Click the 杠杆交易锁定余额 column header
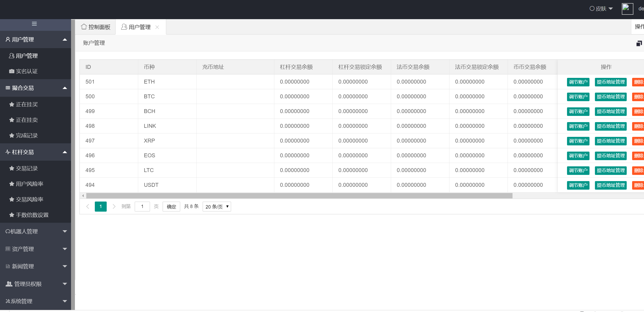The height and width of the screenshot is (312, 644). click(362, 67)
